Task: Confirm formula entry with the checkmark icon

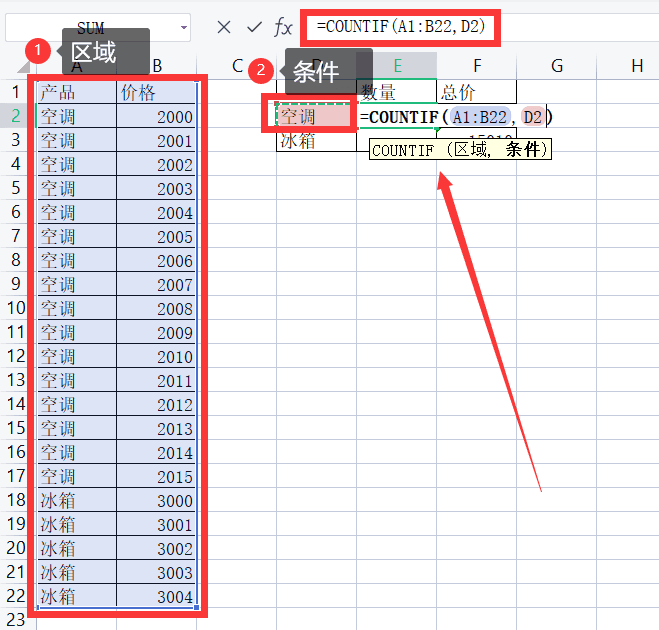Action: pos(254,27)
